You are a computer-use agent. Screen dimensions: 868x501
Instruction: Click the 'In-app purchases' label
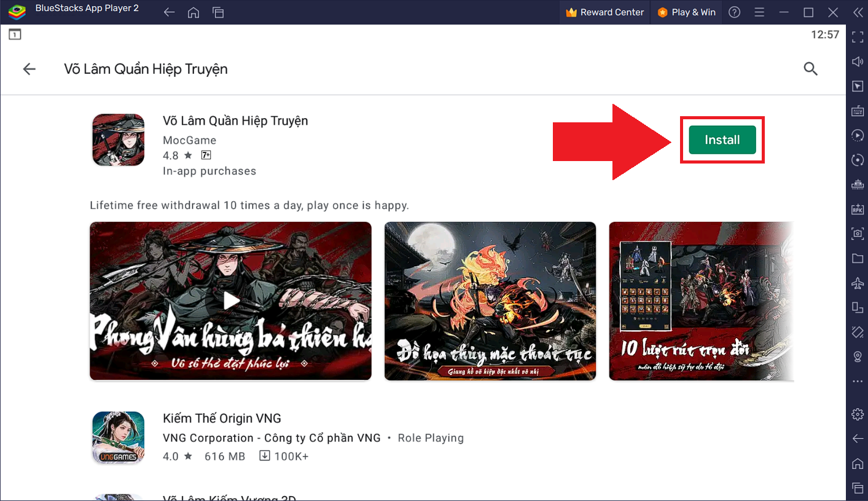(x=209, y=171)
